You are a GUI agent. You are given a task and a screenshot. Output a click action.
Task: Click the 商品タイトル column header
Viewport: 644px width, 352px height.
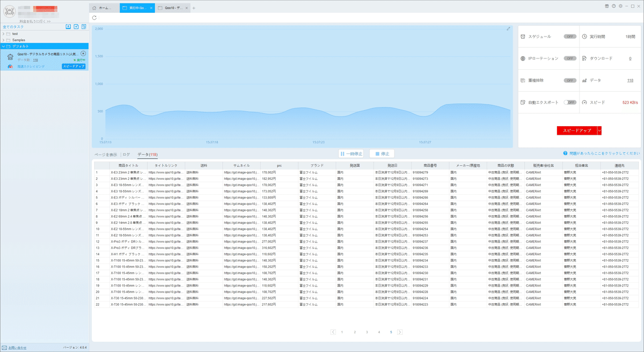(128, 166)
